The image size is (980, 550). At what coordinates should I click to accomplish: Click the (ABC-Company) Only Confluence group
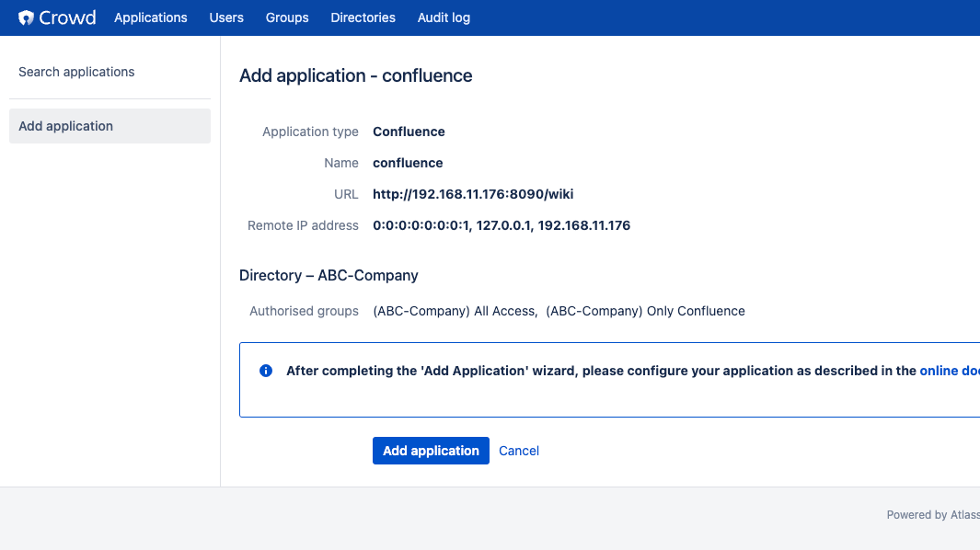tap(646, 311)
